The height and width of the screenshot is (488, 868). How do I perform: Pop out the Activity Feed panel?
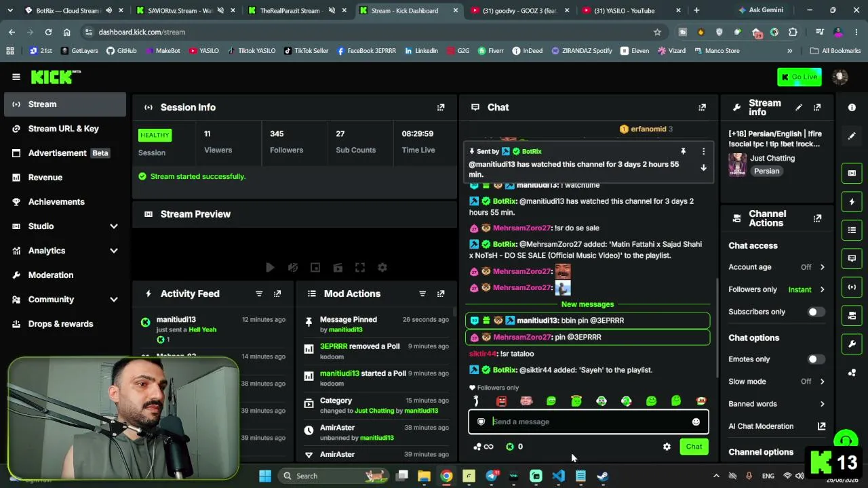pos(277,293)
